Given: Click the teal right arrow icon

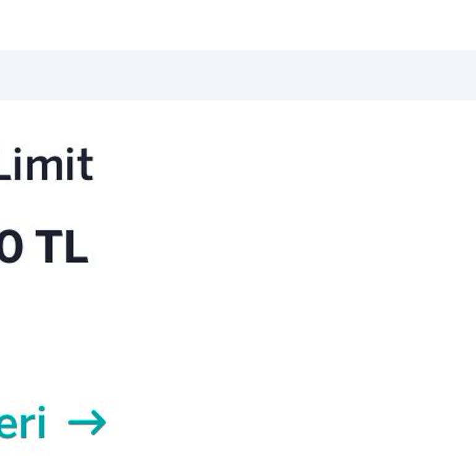Looking at the screenshot, I should coord(87,423).
